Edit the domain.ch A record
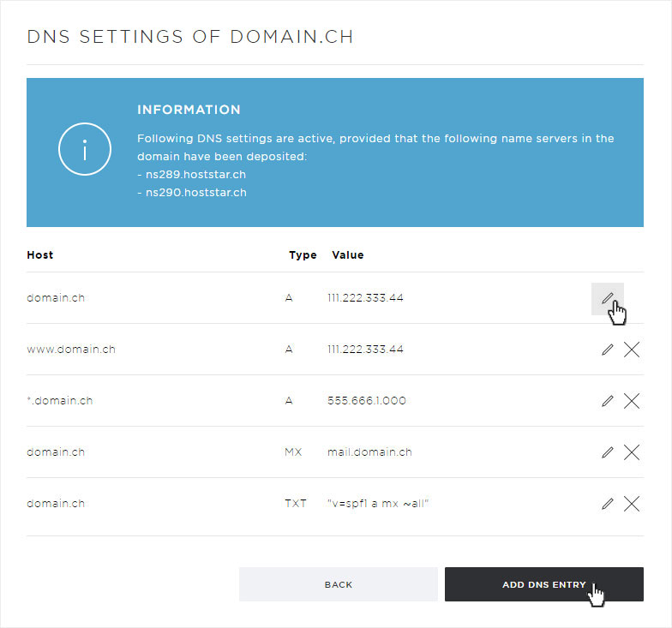This screenshot has width=672, height=628. 607,298
